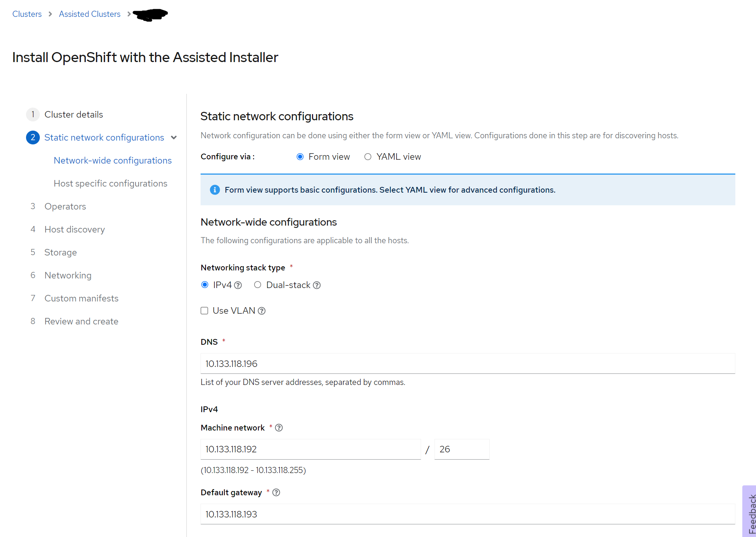Select the YAML view radio button
756x537 pixels.
click(368, 157)
